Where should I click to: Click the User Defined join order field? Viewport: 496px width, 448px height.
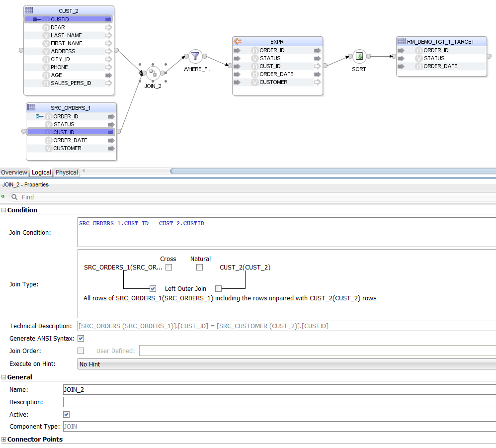[318, 351]
